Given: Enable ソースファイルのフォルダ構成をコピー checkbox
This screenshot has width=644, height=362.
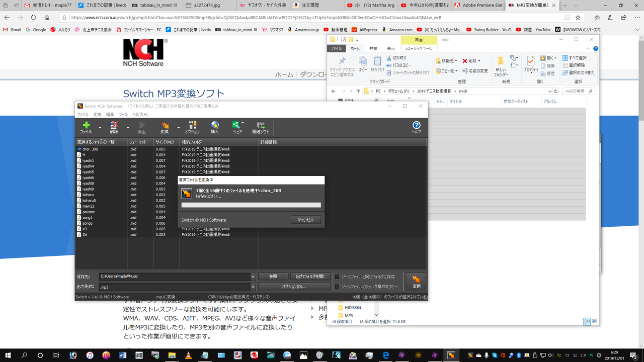Looking at the screenshot, I should pyautogui.click(x=337, y=287).
